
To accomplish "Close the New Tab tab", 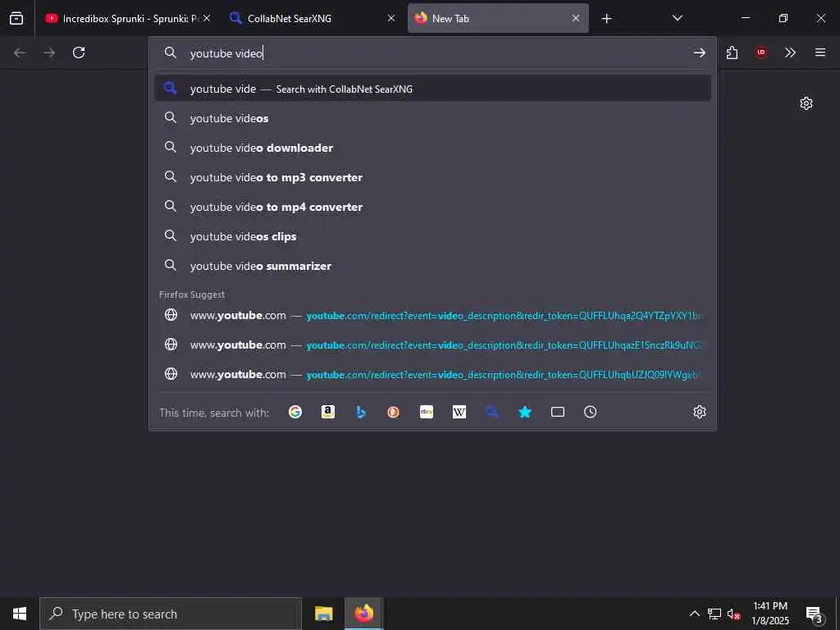I will click(575, 18).
